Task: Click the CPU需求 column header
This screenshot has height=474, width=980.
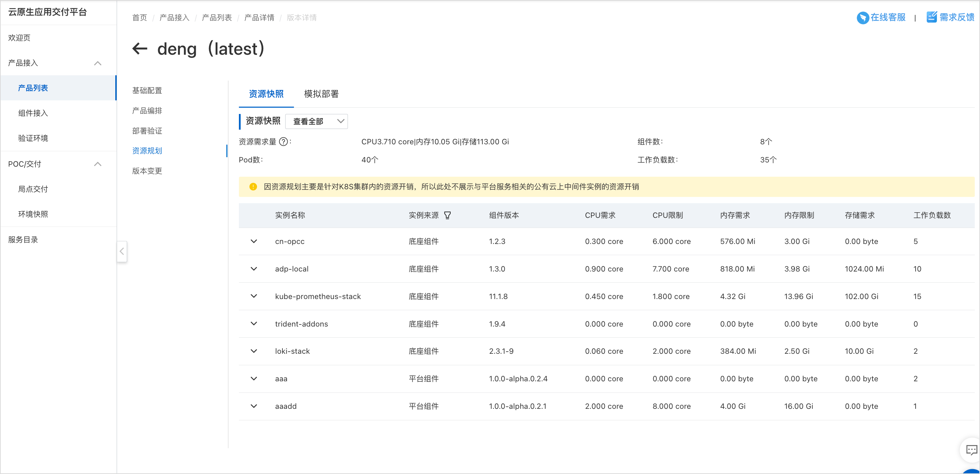Action: (x=600, y=215)
